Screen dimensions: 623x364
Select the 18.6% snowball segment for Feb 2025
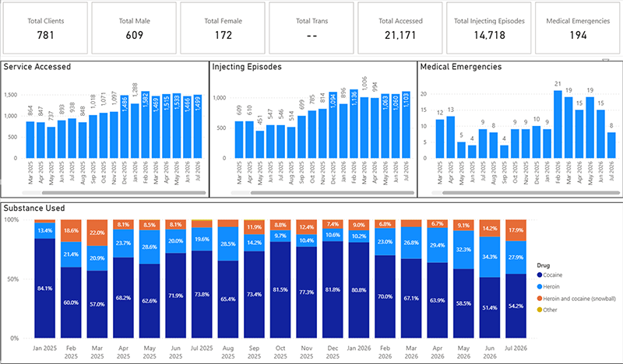[x=71, y=231]
